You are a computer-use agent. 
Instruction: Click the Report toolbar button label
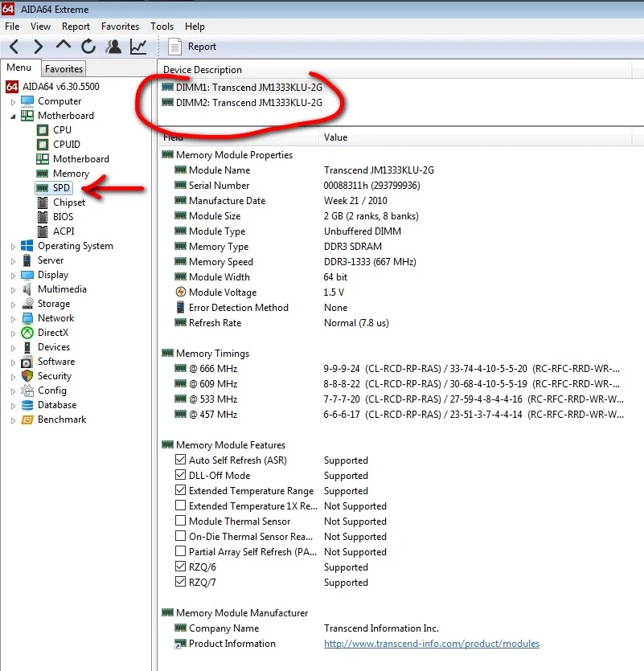pos(202,47)
